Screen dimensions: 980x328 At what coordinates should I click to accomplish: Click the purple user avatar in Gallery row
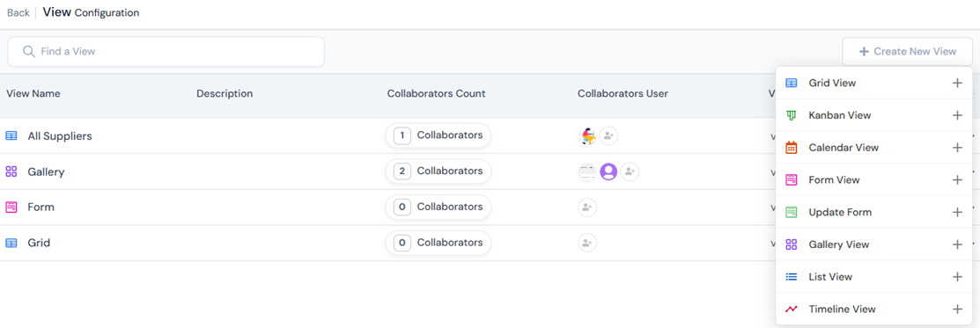(x=608, y=171)
